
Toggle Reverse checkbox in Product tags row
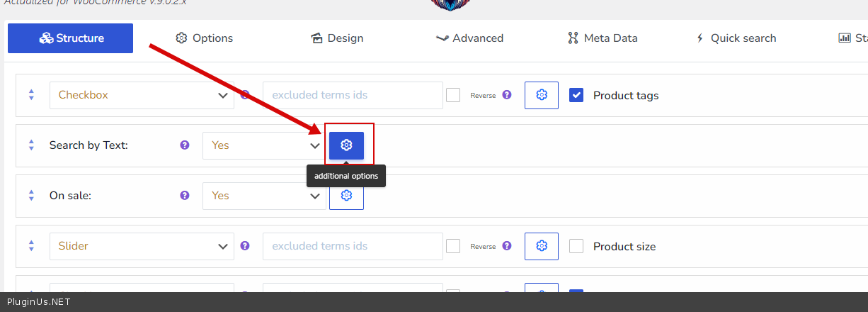[x=453, y=95]
